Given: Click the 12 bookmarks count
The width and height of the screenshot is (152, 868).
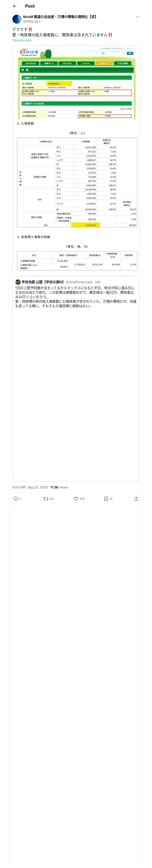Looking at the screenshot, I should (x=111, y=499).
